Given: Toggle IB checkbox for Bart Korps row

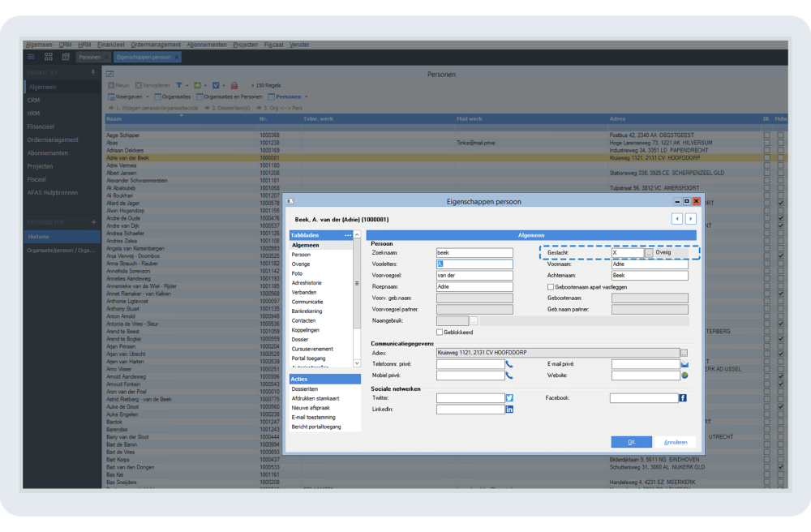Looking at the screenshot, I should coord(766,460).
